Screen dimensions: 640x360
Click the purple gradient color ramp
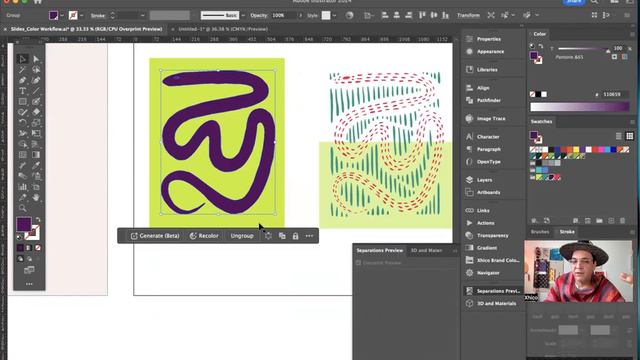tap(580, 107)
